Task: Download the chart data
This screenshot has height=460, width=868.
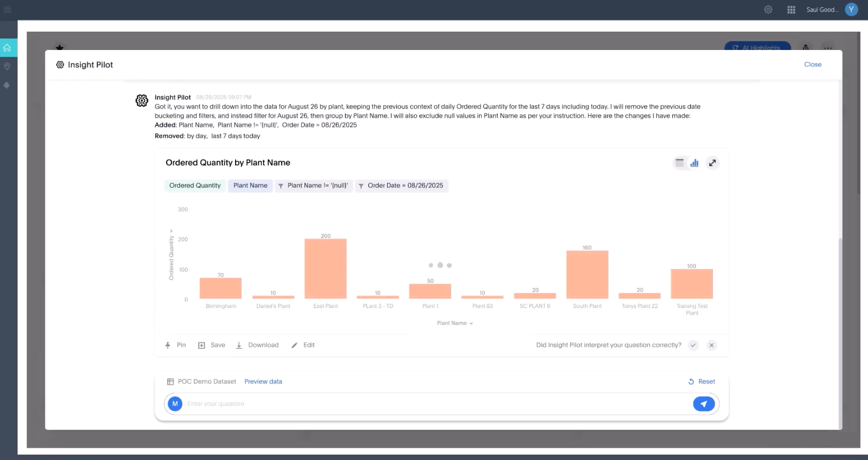Action: click(x=258, y=345)
